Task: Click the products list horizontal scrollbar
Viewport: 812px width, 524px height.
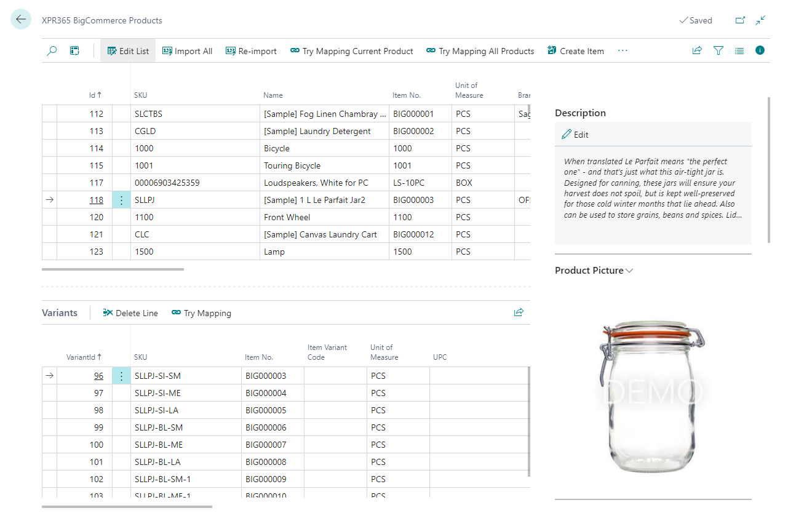Action: click(113, 269)
